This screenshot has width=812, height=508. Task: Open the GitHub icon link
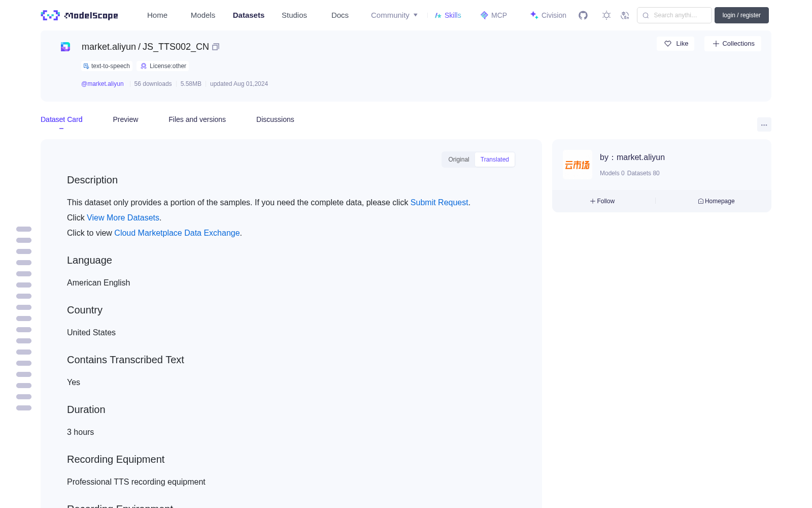coord(583,15)
